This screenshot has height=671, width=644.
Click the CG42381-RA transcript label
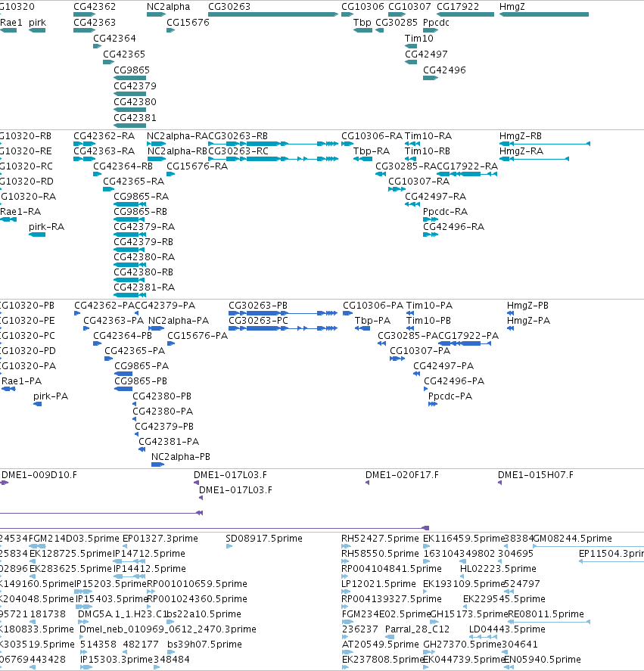pos(144,287)
